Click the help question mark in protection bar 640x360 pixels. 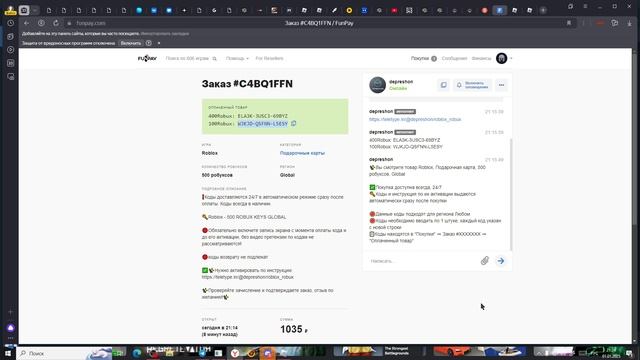149,43
